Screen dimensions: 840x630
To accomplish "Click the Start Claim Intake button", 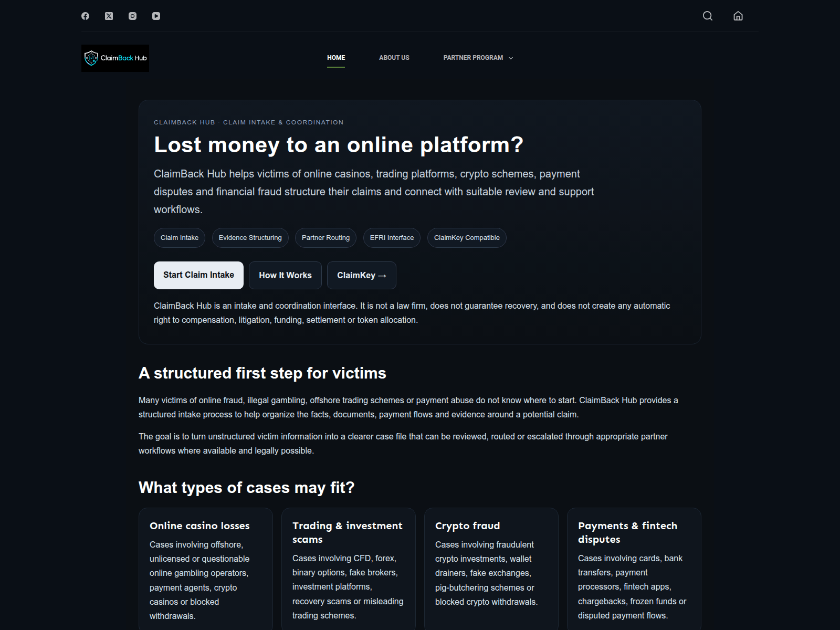I will point(198,275).
